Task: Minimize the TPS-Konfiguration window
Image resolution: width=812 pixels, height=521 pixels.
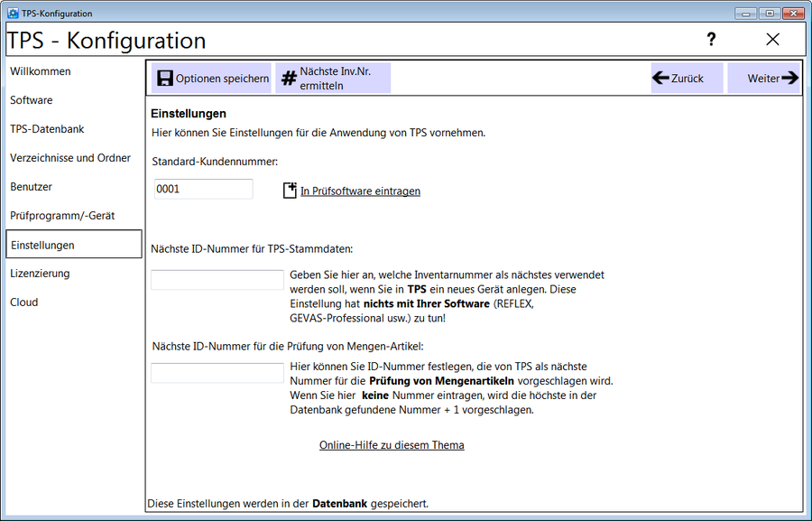Action: [746, 14]
